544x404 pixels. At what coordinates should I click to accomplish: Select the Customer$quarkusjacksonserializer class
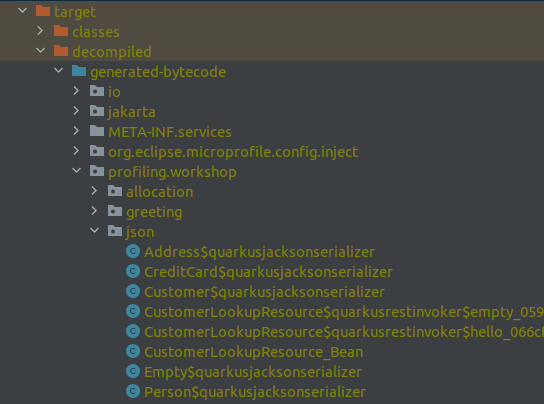[x=264, y=292]
